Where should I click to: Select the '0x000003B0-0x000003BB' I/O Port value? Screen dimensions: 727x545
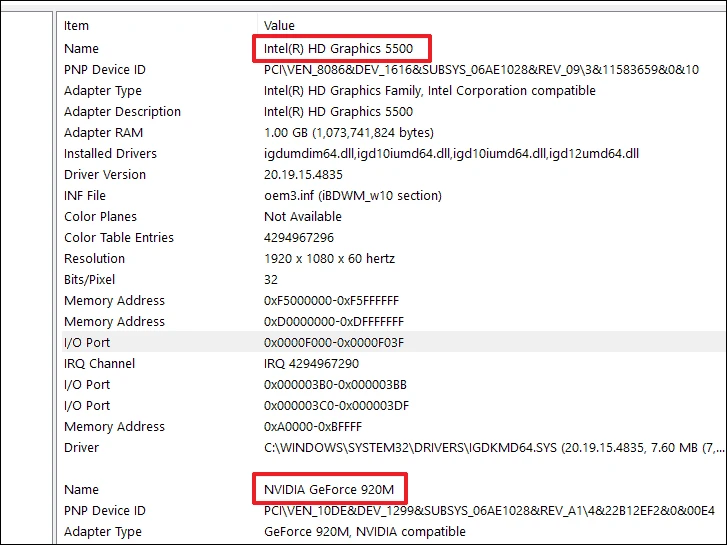tap(335, 385)
